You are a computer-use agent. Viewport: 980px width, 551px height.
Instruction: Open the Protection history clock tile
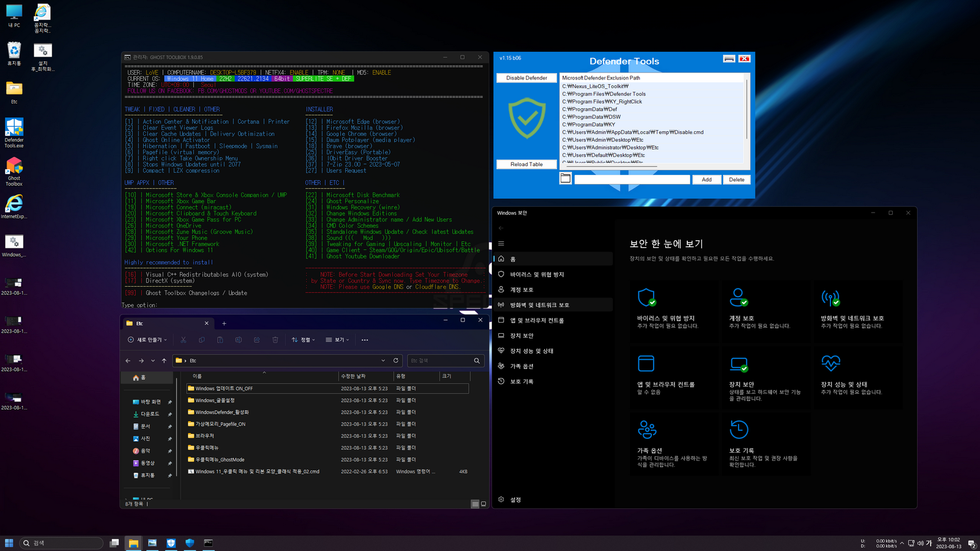tap(739, 430)
